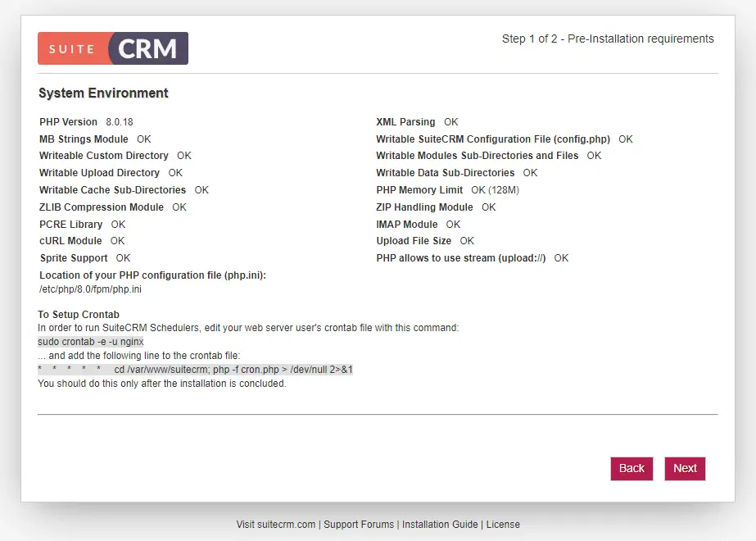Open the Installation Guide link
The image size is (756, 541).
(440, 525)
